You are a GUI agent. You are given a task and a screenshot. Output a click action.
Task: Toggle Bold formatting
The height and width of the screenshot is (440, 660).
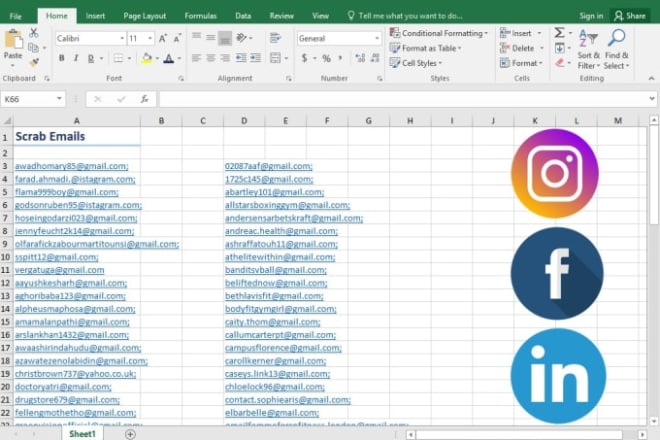(61, 58)
